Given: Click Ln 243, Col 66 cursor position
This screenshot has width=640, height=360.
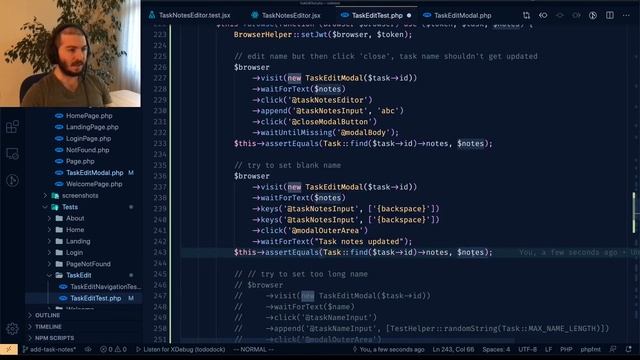Looking at the screenshot, I should tap(453, 349).
